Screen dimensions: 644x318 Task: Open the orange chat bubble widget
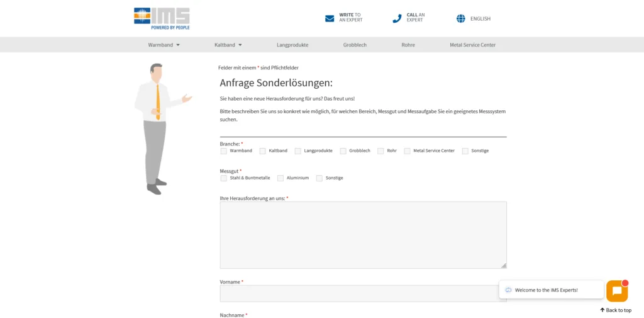pyautogui.click(x=617, y=291)
